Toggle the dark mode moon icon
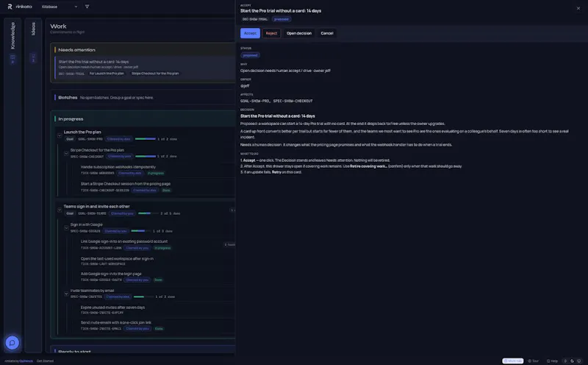 573,361
